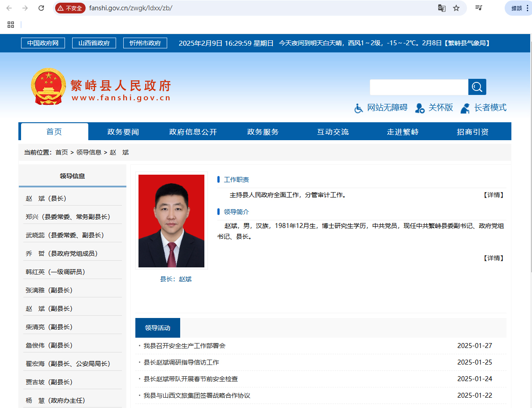Screen dimensions: 532x408
Task: Click the site search input field
Action: pos(419,87)
